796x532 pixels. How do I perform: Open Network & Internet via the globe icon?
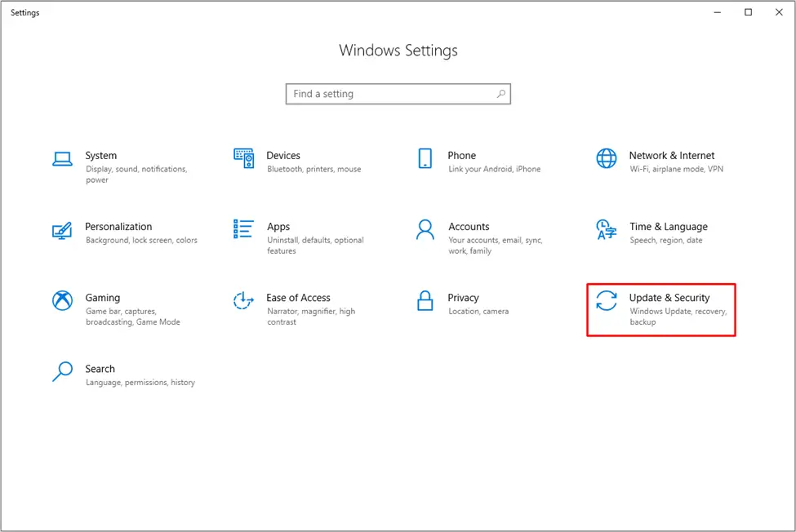point(606,158)
